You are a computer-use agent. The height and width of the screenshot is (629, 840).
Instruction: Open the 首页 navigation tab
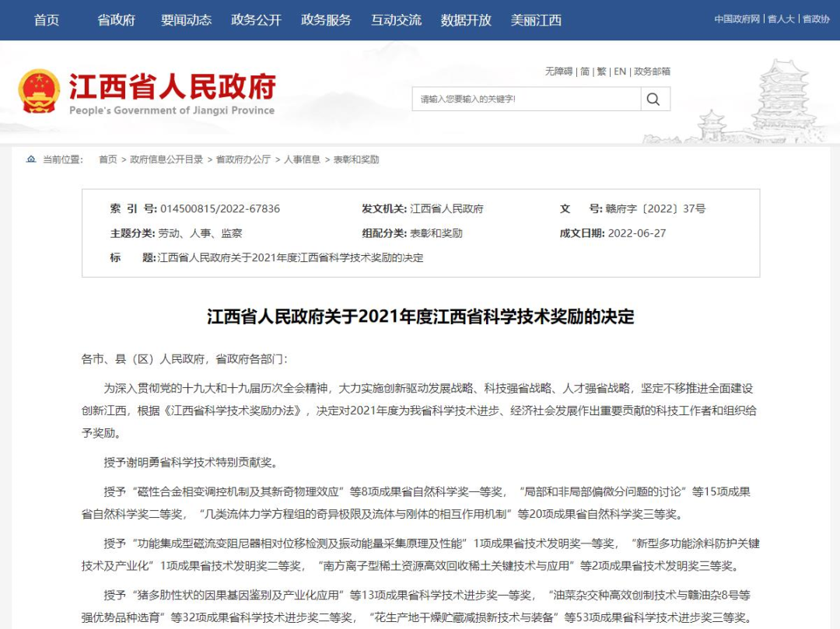tap(47, 20)
